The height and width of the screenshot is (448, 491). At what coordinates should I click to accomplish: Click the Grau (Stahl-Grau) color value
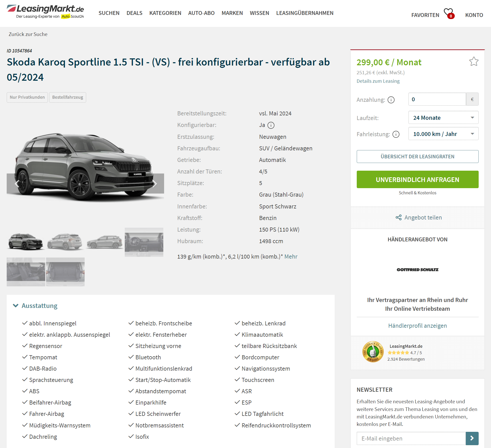(x=281, y=195)
